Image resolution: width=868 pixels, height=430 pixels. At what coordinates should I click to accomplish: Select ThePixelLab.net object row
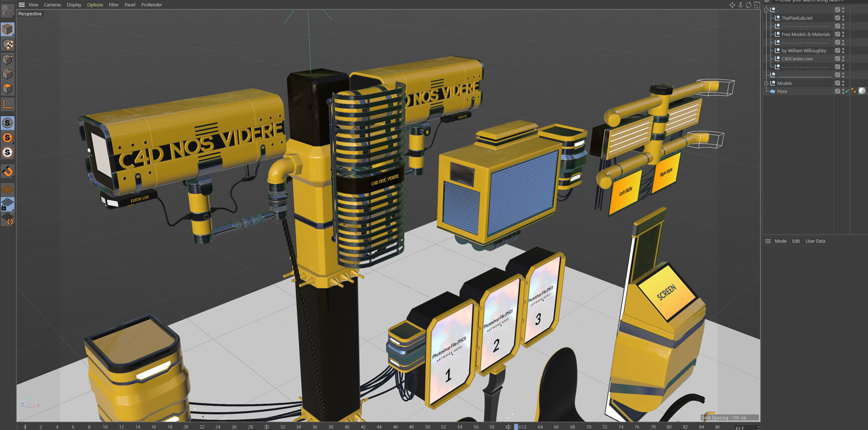click(x=797, y=18)
